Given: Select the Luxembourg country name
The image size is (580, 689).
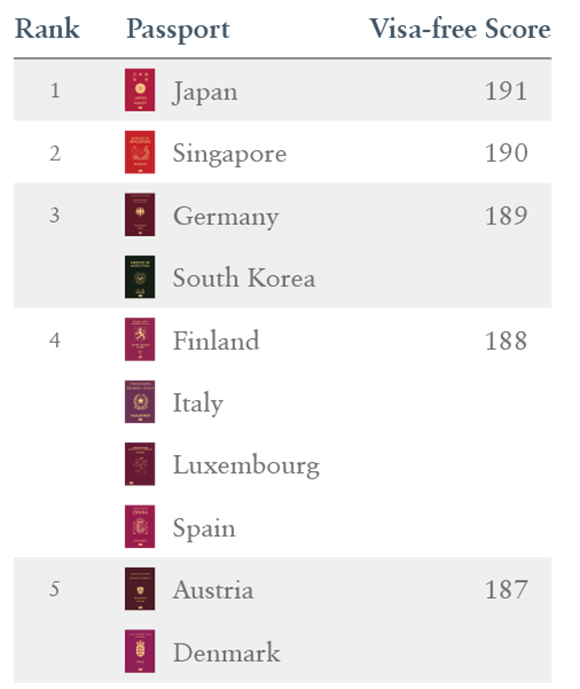Looking at the screenshot, I should tap(246, 466).
